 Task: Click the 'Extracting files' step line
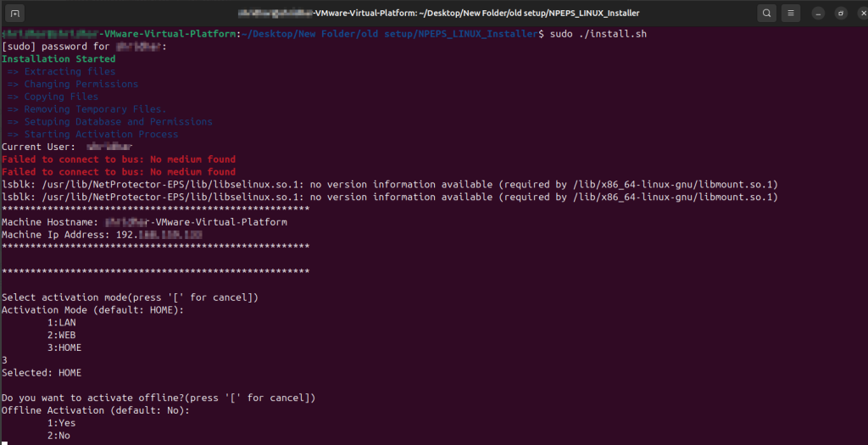coord(70,72)
